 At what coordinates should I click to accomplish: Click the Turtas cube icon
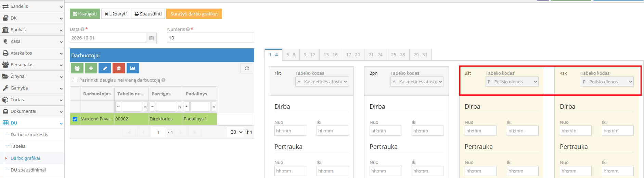pyautogui.click(x=5, y=100)
